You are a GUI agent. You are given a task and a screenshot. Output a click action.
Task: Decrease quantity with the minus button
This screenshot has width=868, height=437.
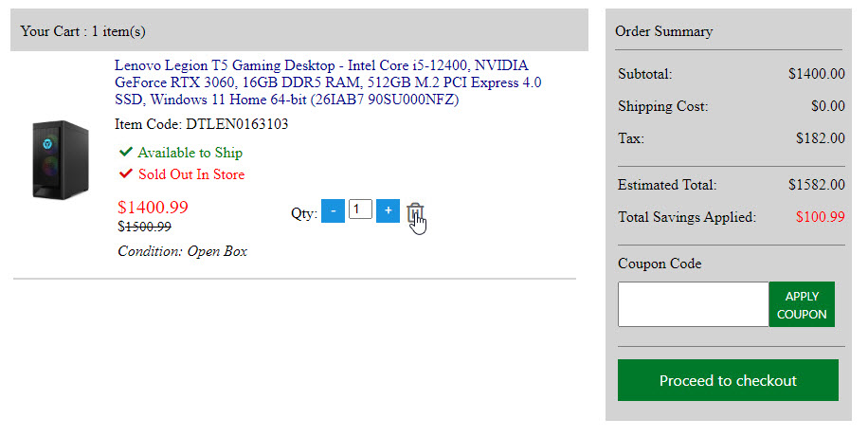click(x=333, y=211)
